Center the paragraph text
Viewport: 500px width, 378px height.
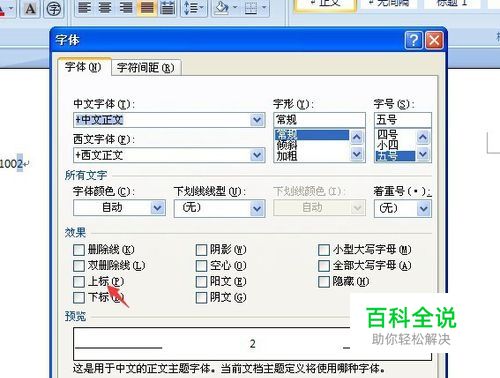(x=105, y=8)
